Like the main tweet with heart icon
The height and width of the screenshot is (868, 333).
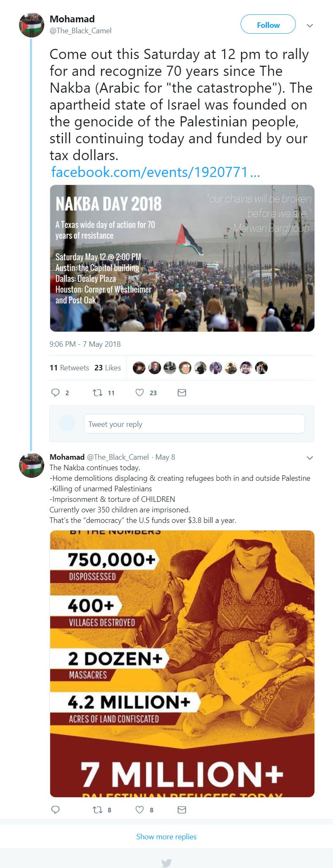coord(140,393)
